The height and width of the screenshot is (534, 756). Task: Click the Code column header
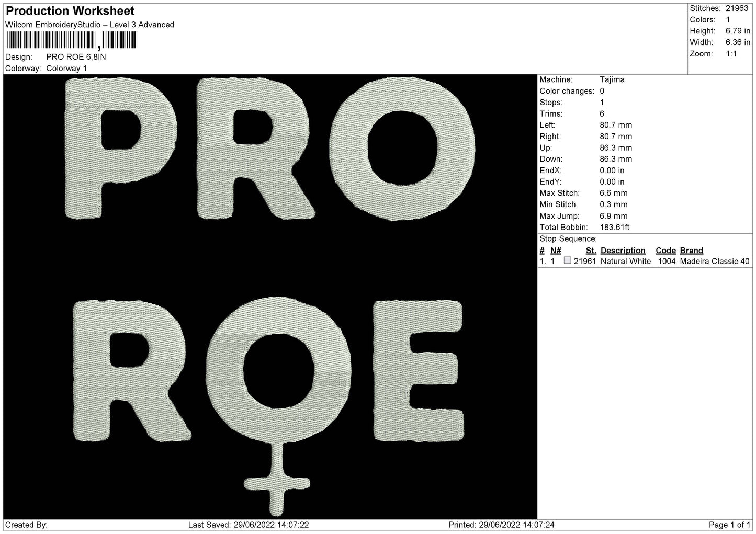tap(666, 251)
